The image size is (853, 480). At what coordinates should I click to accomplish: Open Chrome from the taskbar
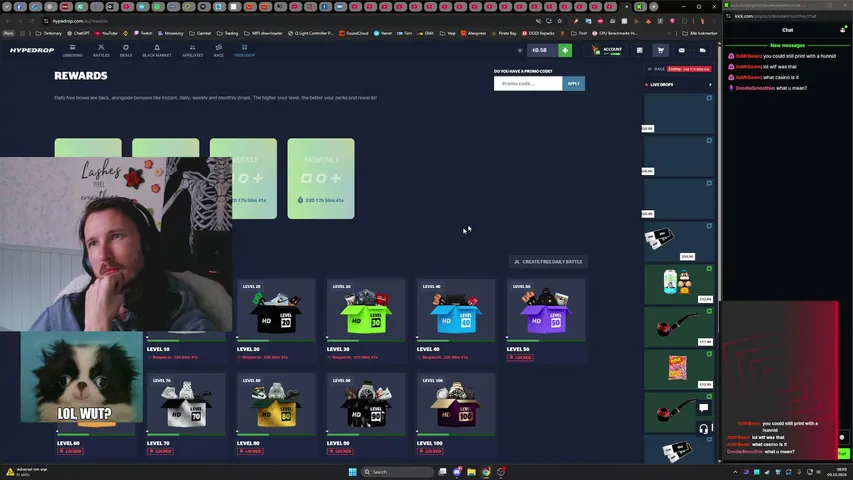[486, 472]
